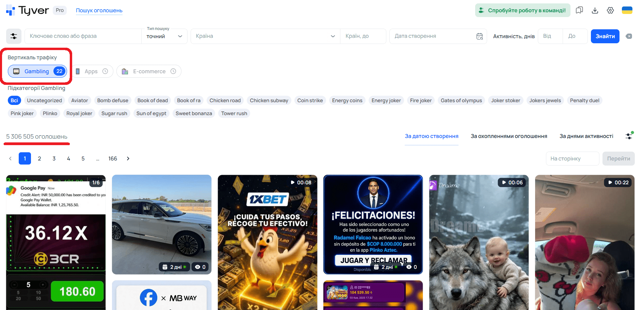Open the filter settings icon beside keyword field
Image resolution: width=644 pixels, height=310 pixels.
[14, 36]
